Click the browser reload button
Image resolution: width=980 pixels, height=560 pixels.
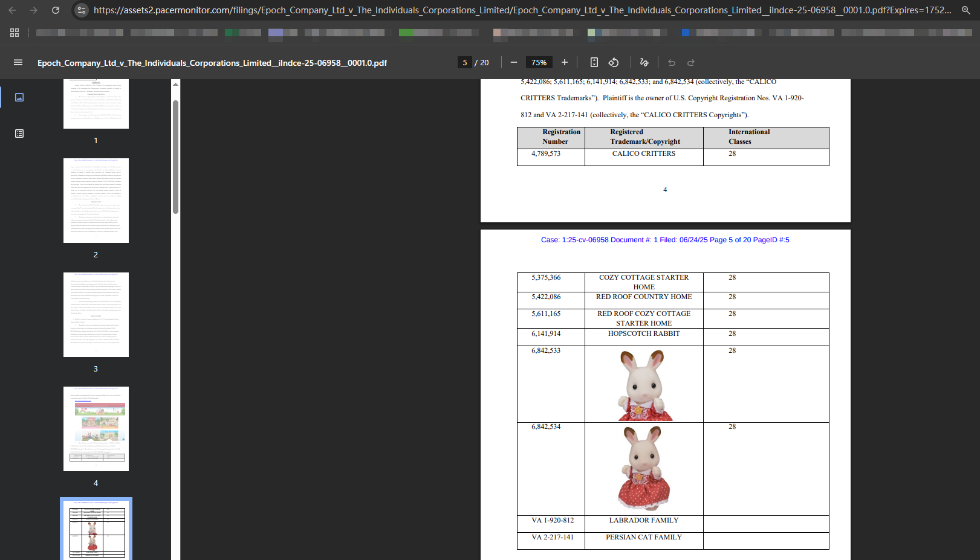tap(56, 10)
